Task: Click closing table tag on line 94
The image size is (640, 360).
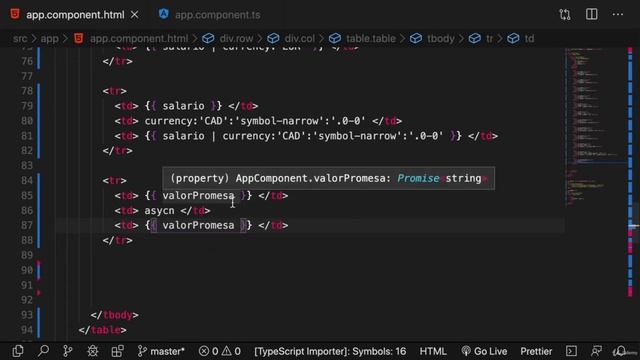Action: pos(102,330)
